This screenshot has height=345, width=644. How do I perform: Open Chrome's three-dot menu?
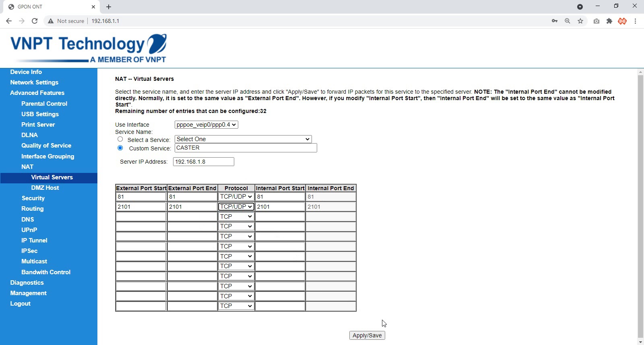tap(635, 21)
